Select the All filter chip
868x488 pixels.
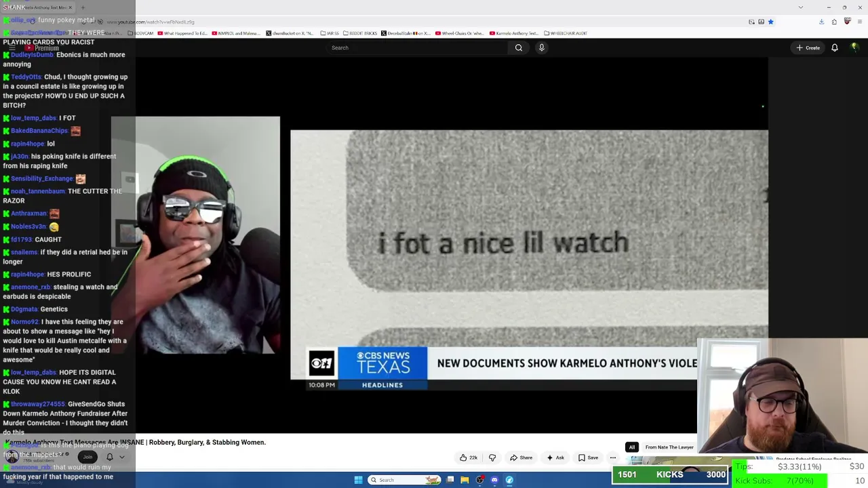click(632, 447)
